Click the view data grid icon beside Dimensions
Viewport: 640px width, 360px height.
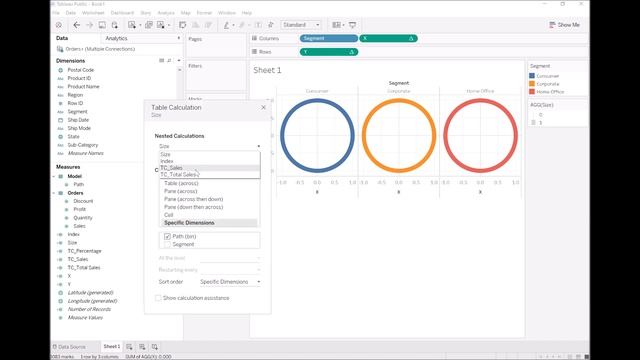(x=162, y=60)
